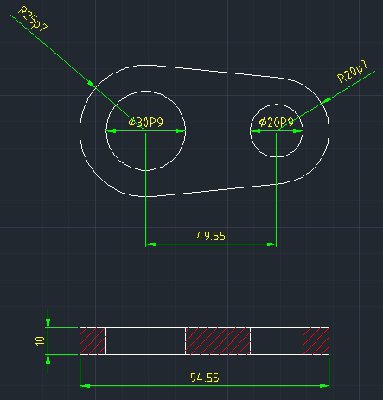Click the R20 leader arrowhead on the right arc
The height and width of the screenshot is (400, 383).
pyautogui.click(x=327, y=101)
